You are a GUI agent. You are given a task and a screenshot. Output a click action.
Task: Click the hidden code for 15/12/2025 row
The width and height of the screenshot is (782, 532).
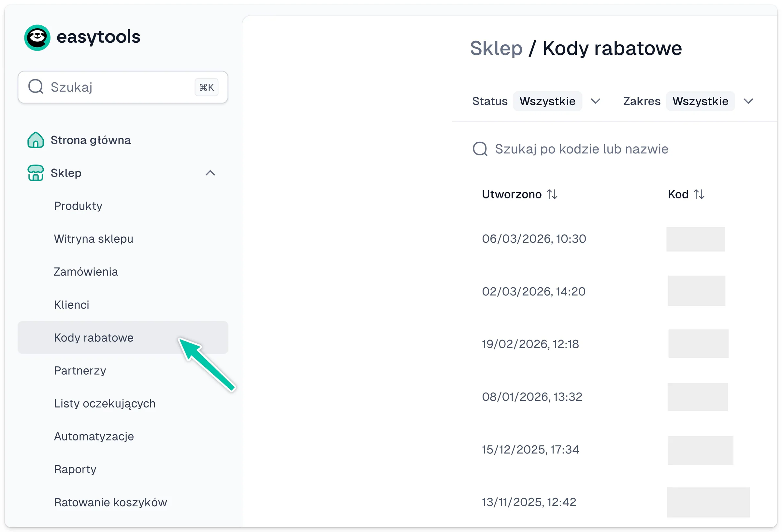click(x=700, y=450)
